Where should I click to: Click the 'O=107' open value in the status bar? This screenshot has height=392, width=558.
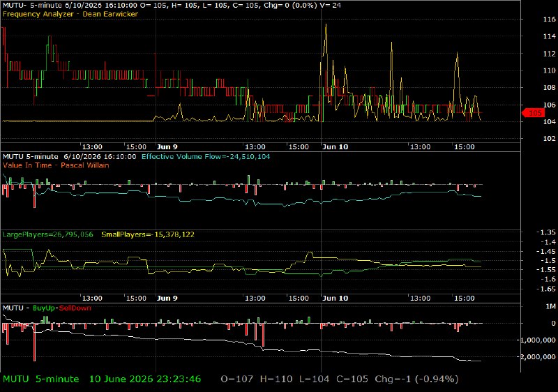click(x=237, y=379)
